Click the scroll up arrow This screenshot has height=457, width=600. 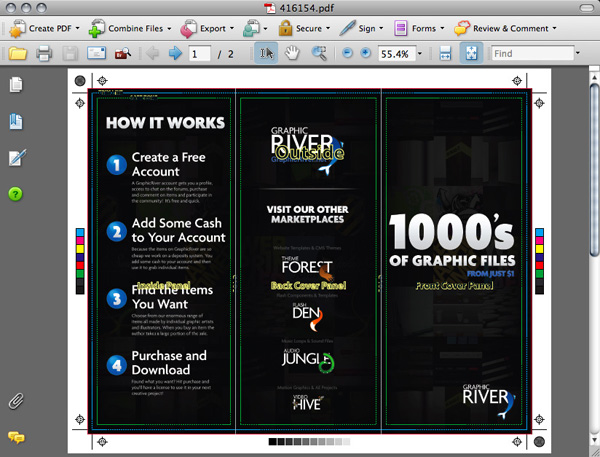click(x=594, y=77)
